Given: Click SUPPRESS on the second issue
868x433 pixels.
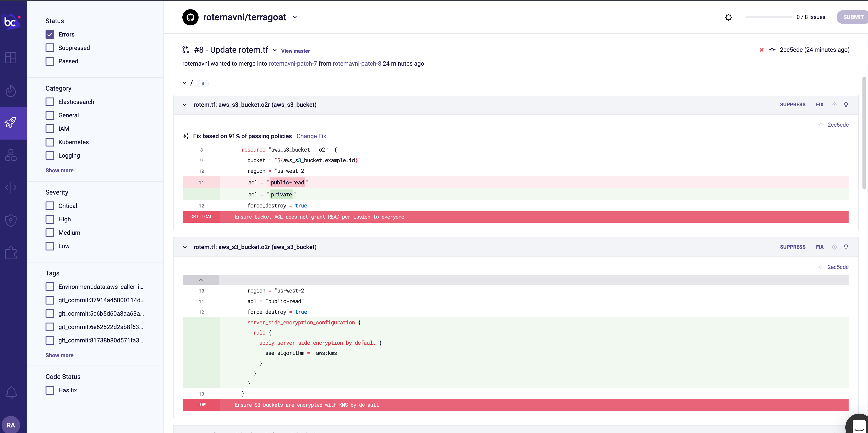Looking at the screenshot, I should [x=792, y=247].
